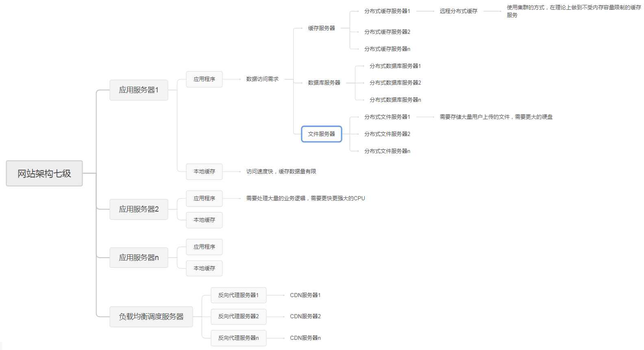Select the 应用服务器2 node

[x=139, y=209]
